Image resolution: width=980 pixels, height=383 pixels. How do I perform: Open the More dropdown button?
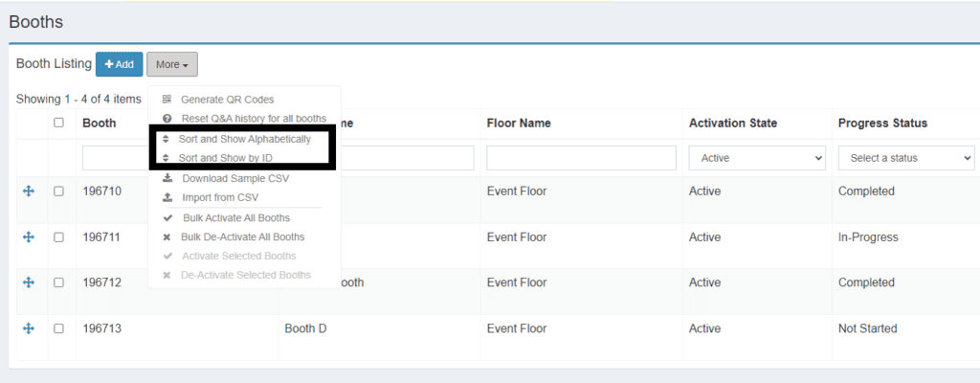tap(172, 64)
